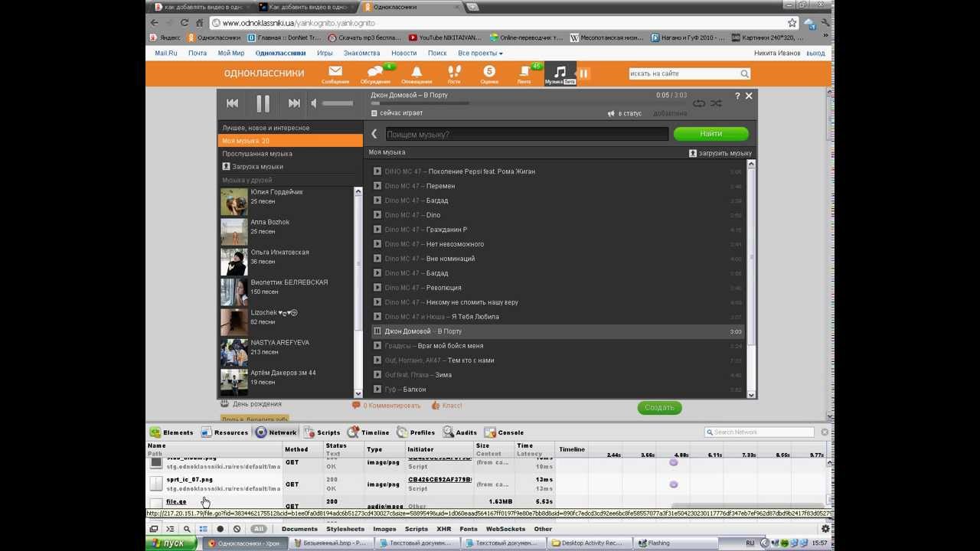Select 'Моя музыка: 20' section

(x=289, y=141)
